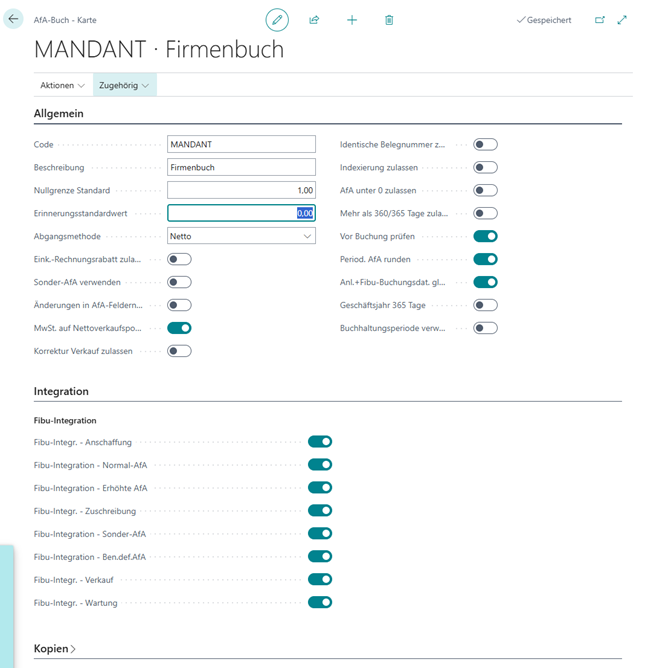The image size is (645, 668).
Task: Click the share icon
Action: click(x=314, y=19)
